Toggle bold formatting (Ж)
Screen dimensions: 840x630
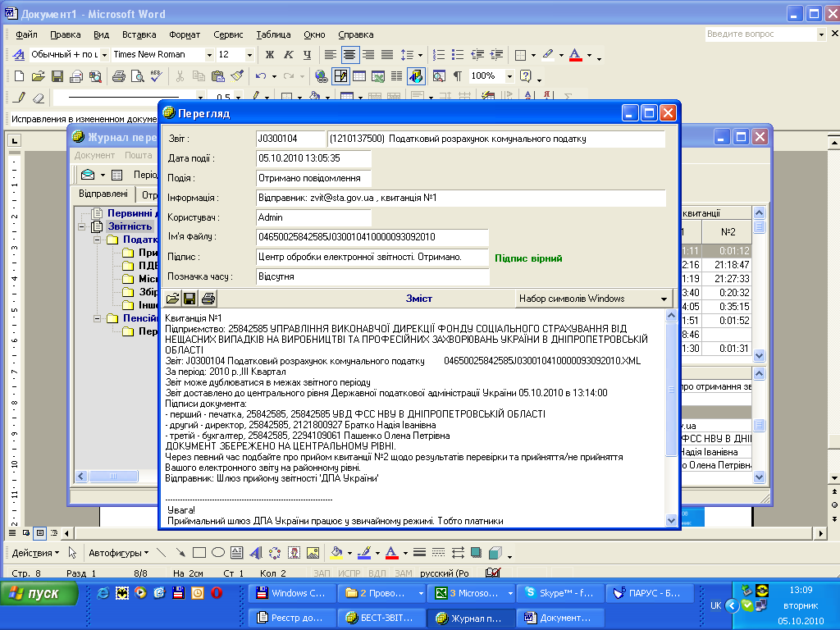269,55
